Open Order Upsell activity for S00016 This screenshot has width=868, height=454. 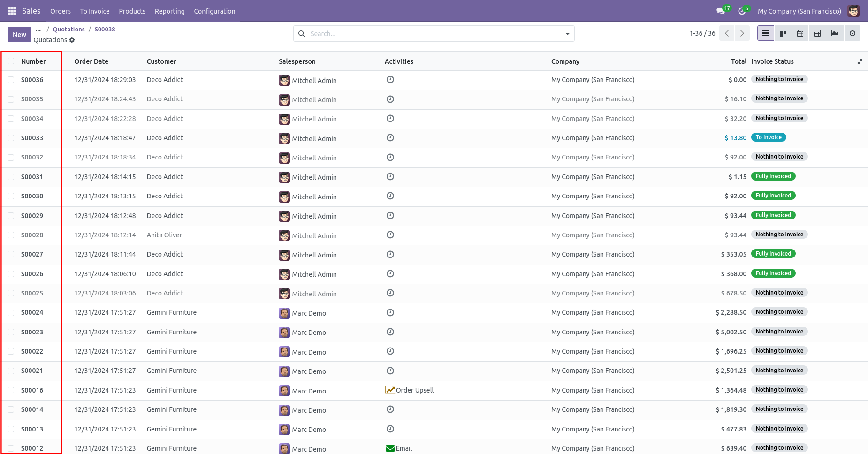coord(409,390)
